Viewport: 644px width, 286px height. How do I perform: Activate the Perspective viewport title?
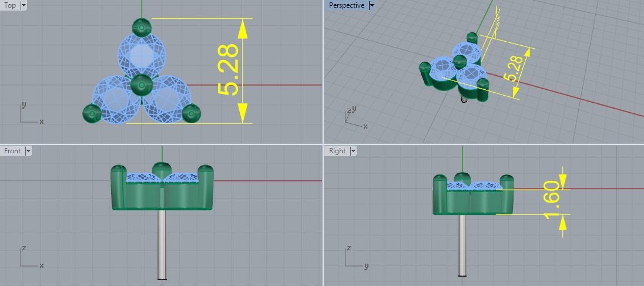click(346, 5)
